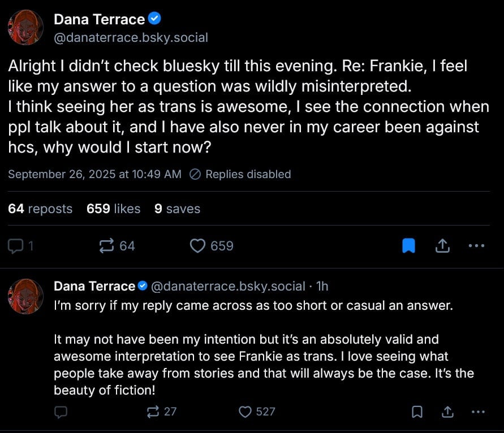504x433 pixels.
Task: Open Dana Terrace avatar on main post
Action: 26,28
